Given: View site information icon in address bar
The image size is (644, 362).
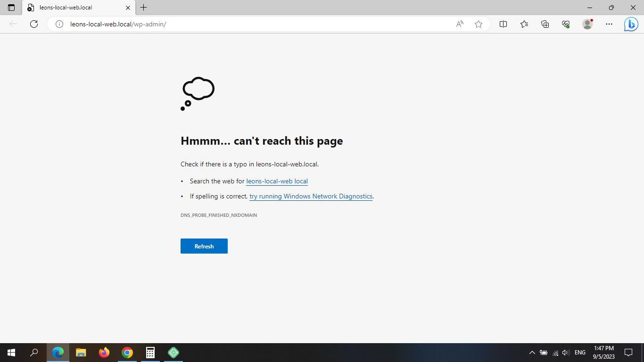Looking at the screenshot, I should pos(59,24).
